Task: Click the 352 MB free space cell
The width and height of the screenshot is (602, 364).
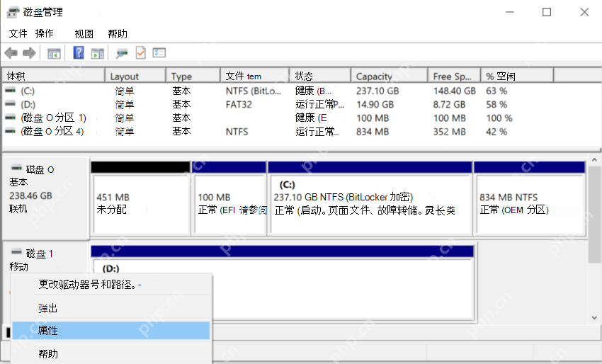Action: (450, 132)
